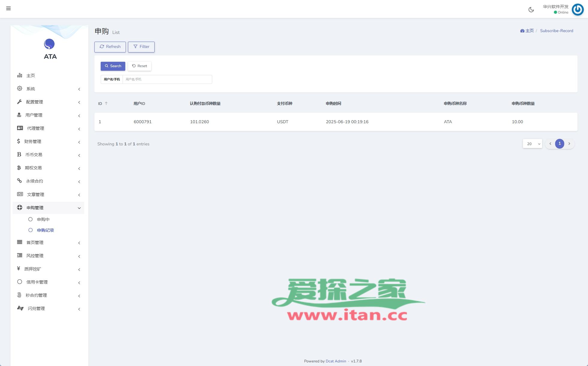
Task: Click the previous page arrow
Action: (x=550, y=144)
